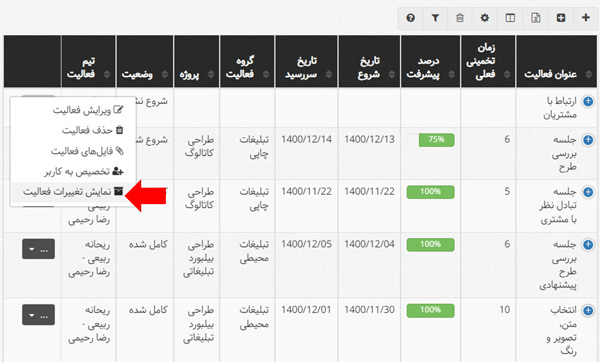This screenshot has height=362, width=600.
Task: Click due date 1400/12/01
Action: click(x=307, y=310)
